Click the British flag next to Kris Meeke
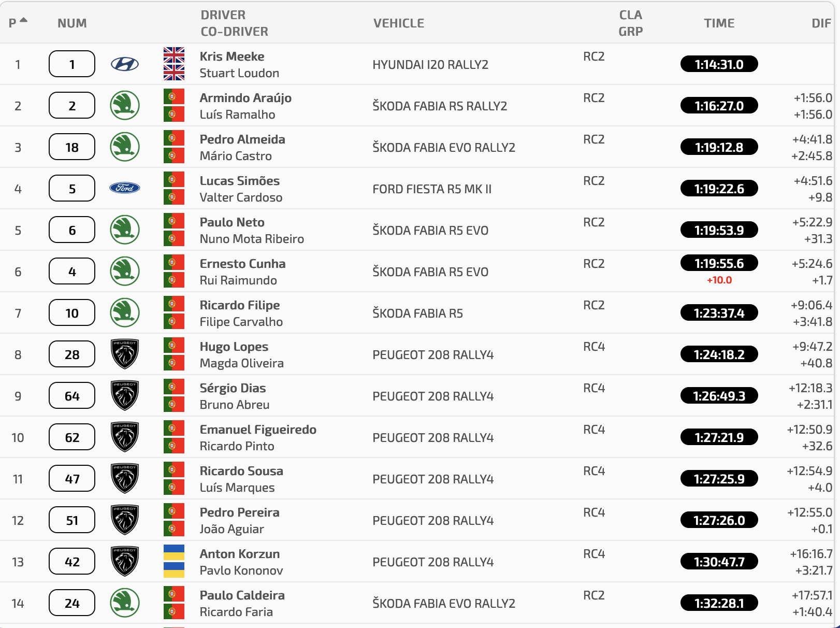 click(174, 55)
